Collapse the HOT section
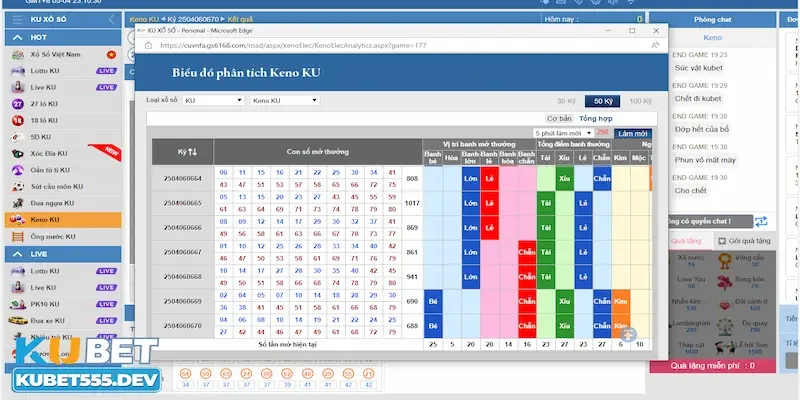Image resolution: width=800 pixels, height=400 pixels. pos(18,38)
